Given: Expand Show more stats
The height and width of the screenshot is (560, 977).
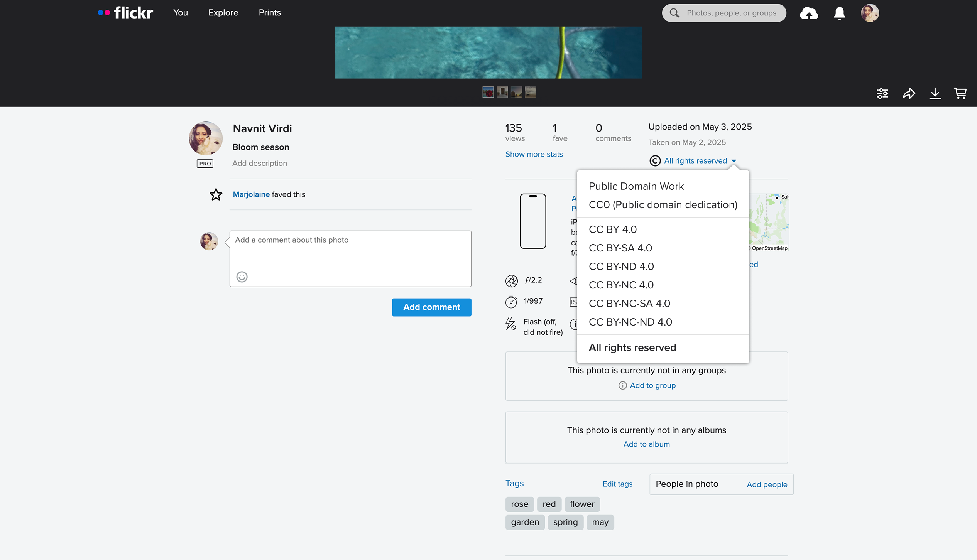Looking at the screenshot, I should pyautogui.click(x=534, y=154).
